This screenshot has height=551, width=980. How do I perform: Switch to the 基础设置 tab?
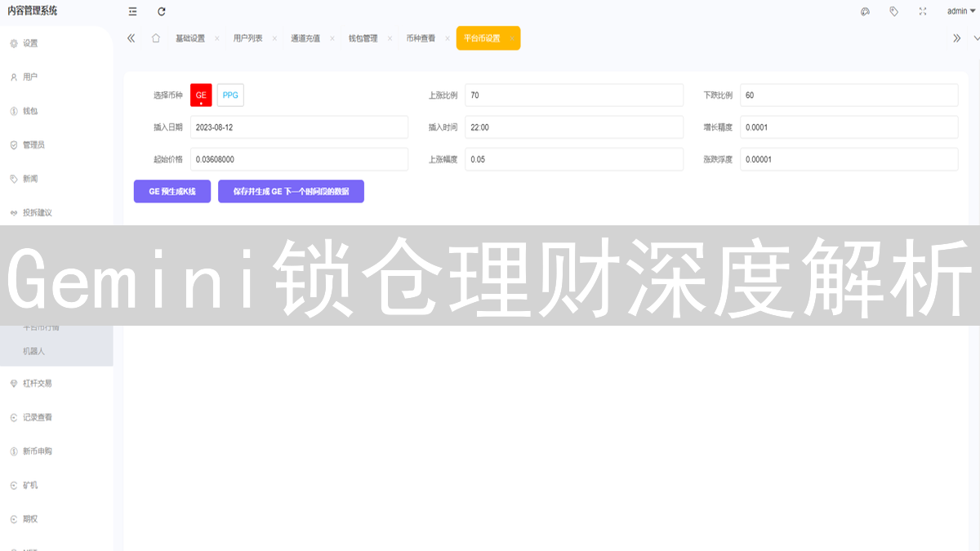coord(190,38)
